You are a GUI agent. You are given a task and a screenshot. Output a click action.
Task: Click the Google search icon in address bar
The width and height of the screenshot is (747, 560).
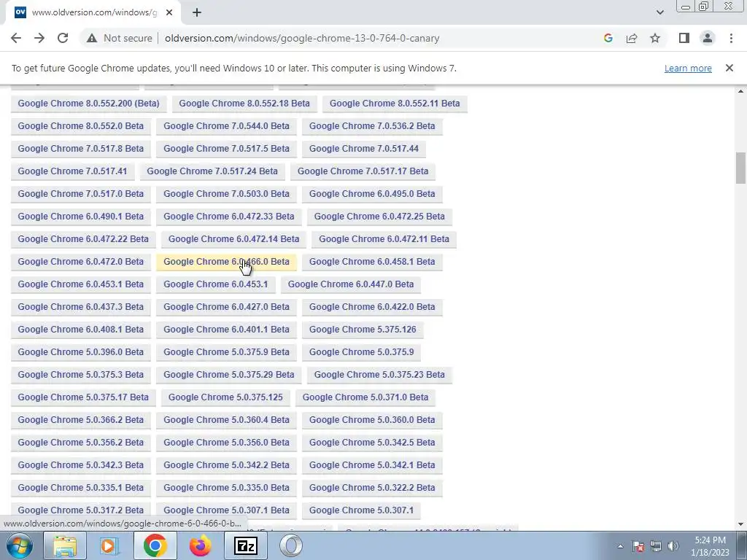(608, 38)
